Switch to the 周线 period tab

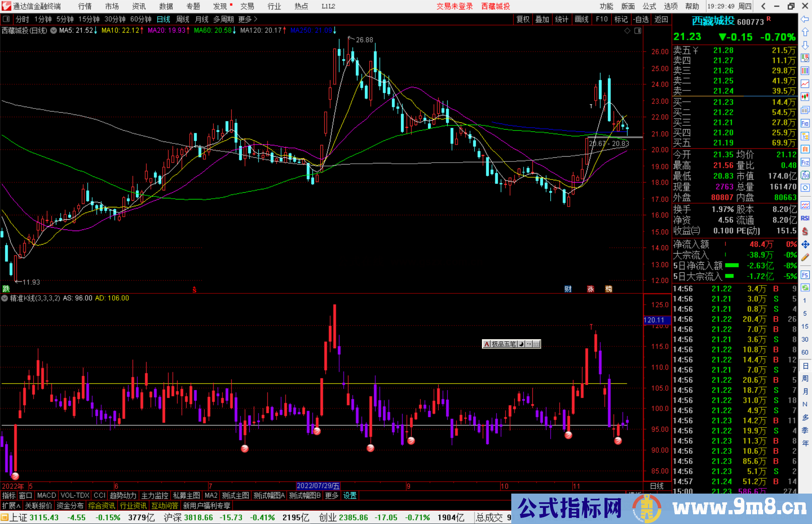(x=183, y=19)
